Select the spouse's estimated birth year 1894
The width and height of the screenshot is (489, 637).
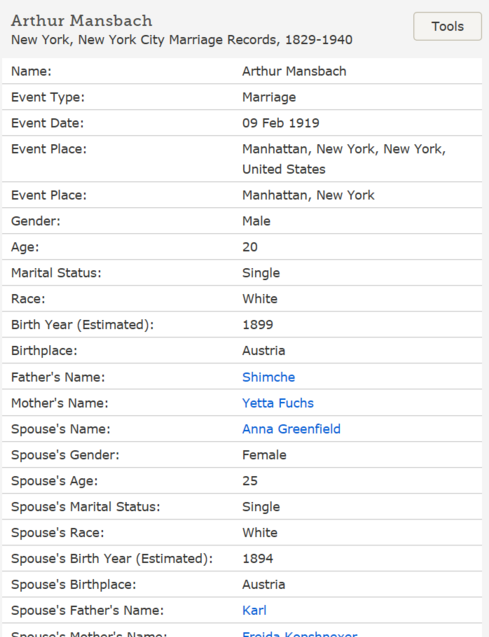click(257, 559)
